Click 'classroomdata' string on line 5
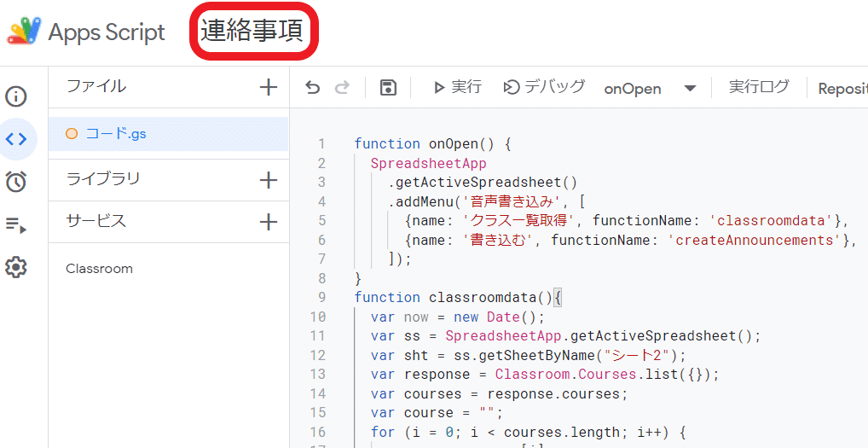The width and height of the screenshot is (868, 448). tap(771, 220)
